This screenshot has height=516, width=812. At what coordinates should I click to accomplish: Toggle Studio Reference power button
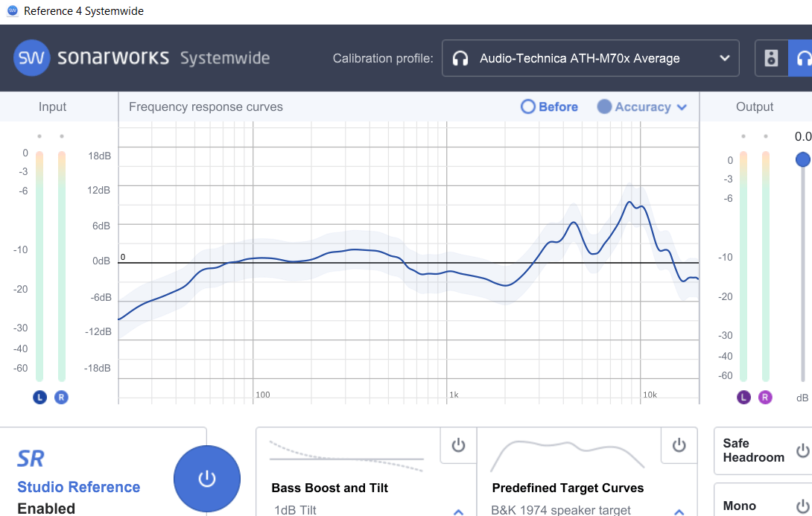click(206, 479)
